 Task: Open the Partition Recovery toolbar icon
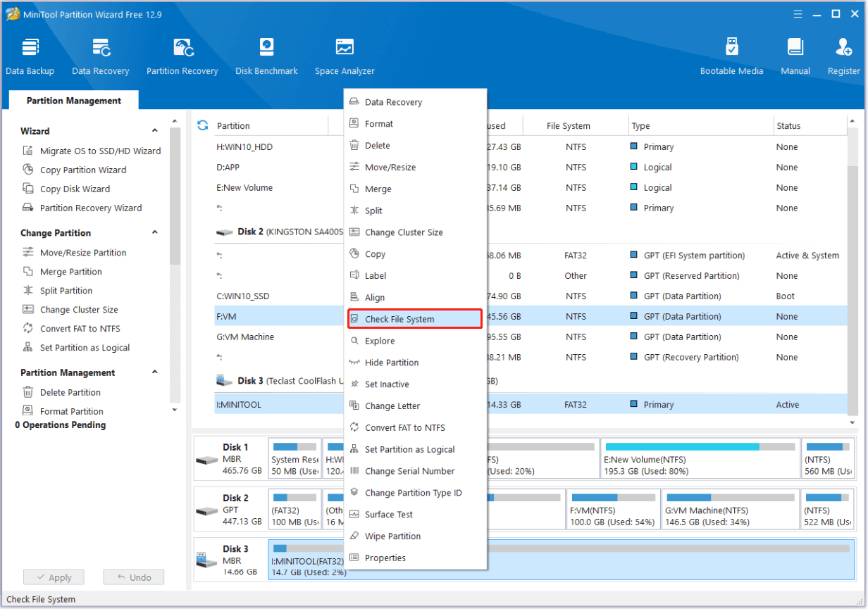(x=182, y=57)
